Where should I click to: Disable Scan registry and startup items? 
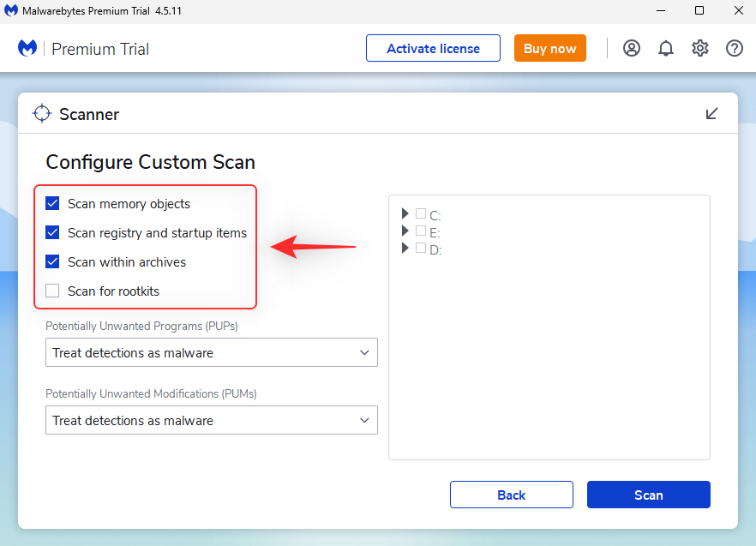tap(53, 233)
